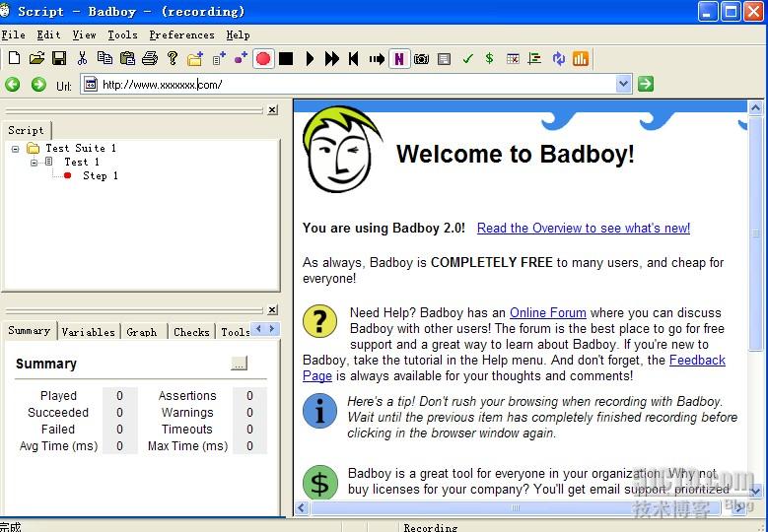Click the horizontal scrollbar left arrow
The width and height of the screenshot is (768, 532).
[302, 507]
